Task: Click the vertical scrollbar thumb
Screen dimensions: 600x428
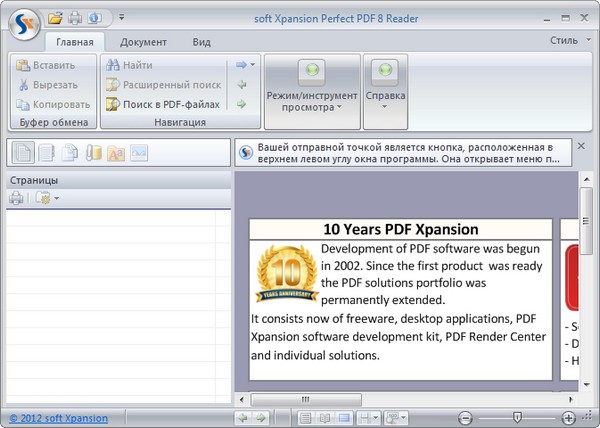Action: [x=586, y=221]
